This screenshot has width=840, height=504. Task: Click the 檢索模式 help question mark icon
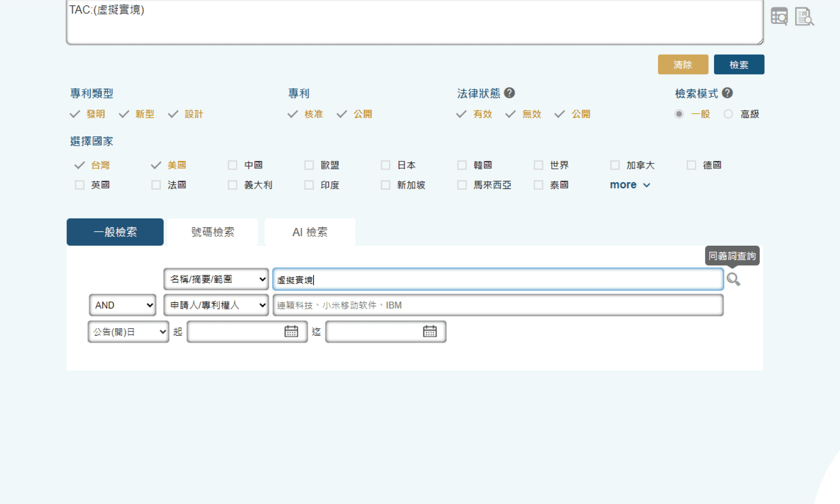(727, 93)
